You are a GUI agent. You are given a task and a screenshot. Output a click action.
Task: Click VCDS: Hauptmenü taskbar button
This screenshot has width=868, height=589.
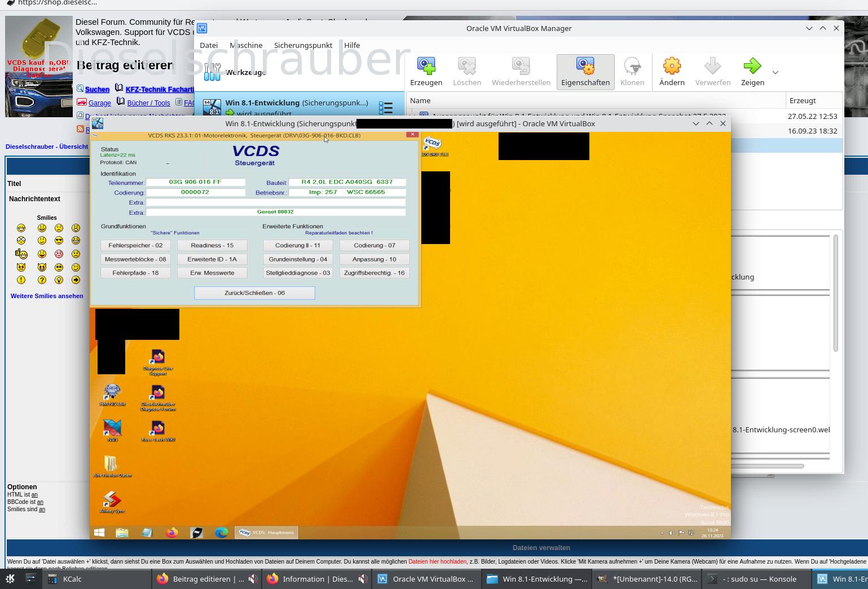tap(266, 532)
